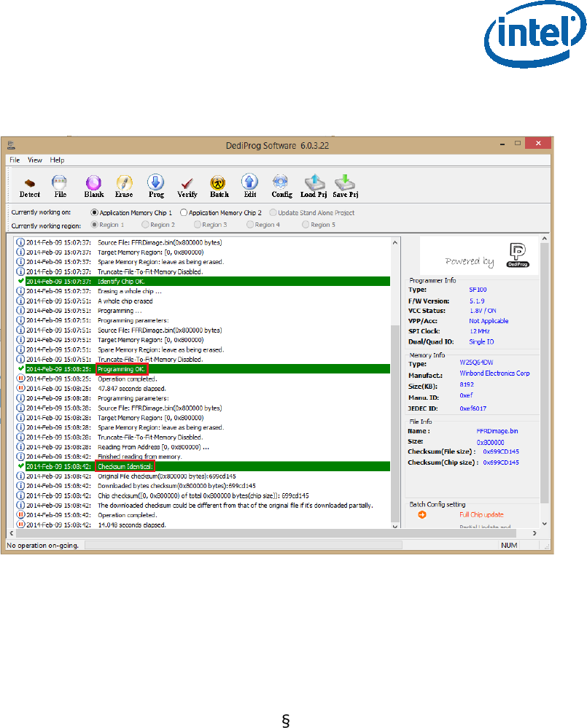Click info panel scroll up arrow
This screenshot has height=728, width=587.
point(544,239)
